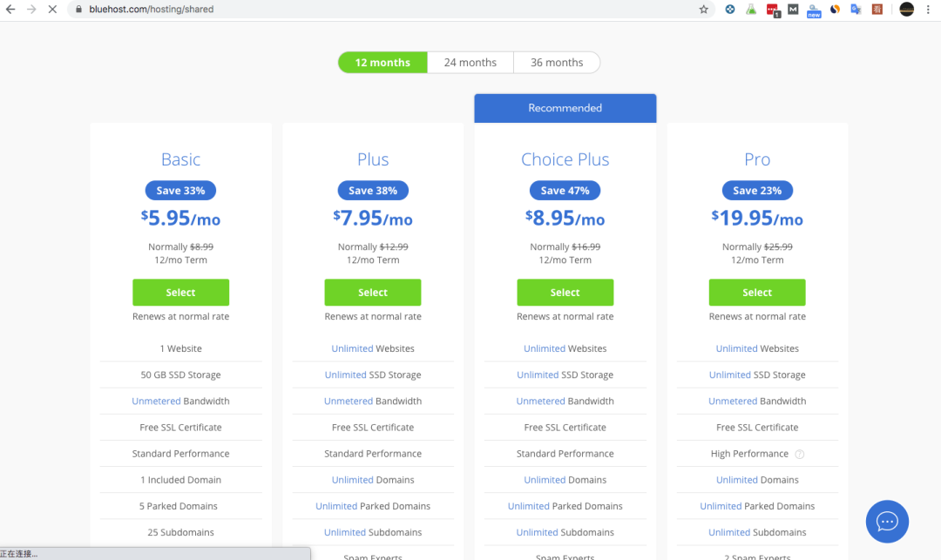
Task: Click the Basic plan title
Action: point(180,159)
